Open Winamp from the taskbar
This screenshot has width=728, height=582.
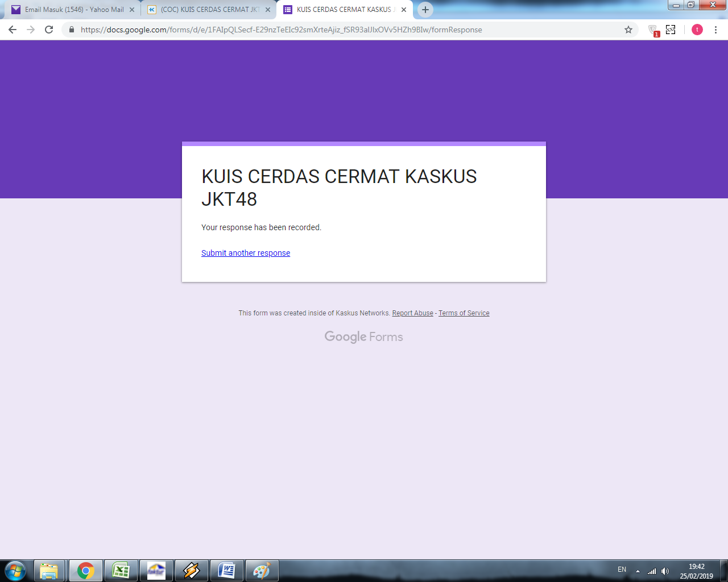(x=192, y=569)
